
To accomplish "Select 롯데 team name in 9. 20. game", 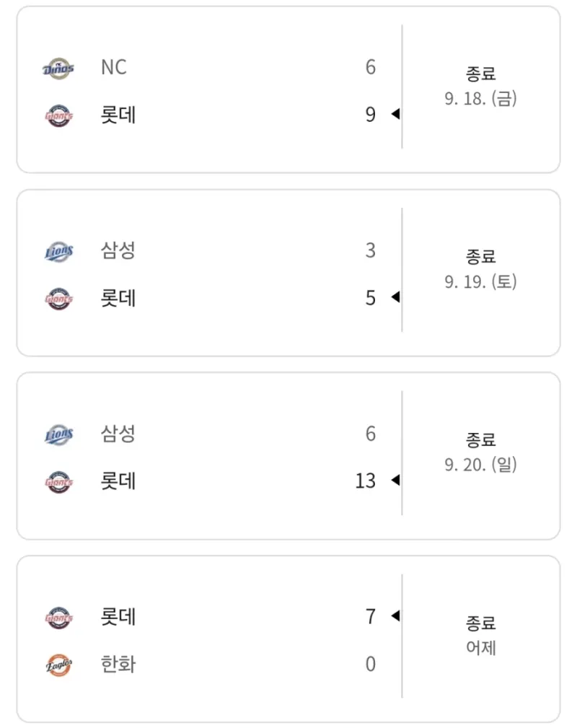I will [118, 481].
